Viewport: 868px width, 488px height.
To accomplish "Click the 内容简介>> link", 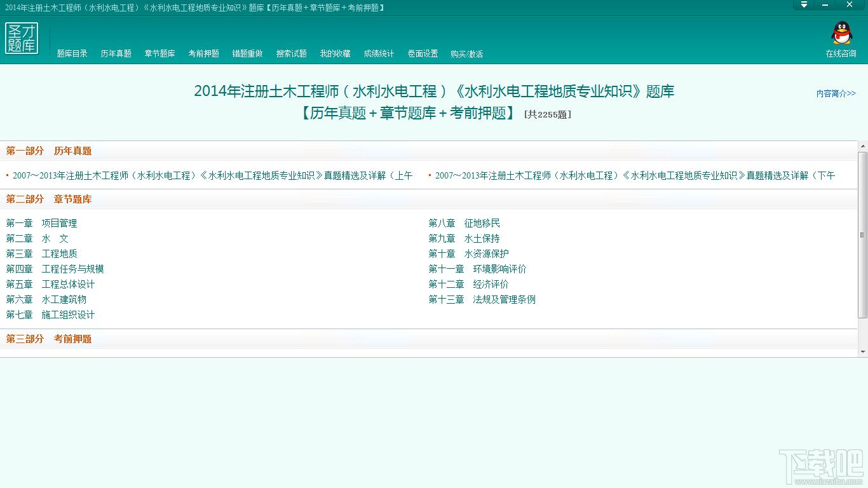I will pyautogui.click(x=836, y=93).
